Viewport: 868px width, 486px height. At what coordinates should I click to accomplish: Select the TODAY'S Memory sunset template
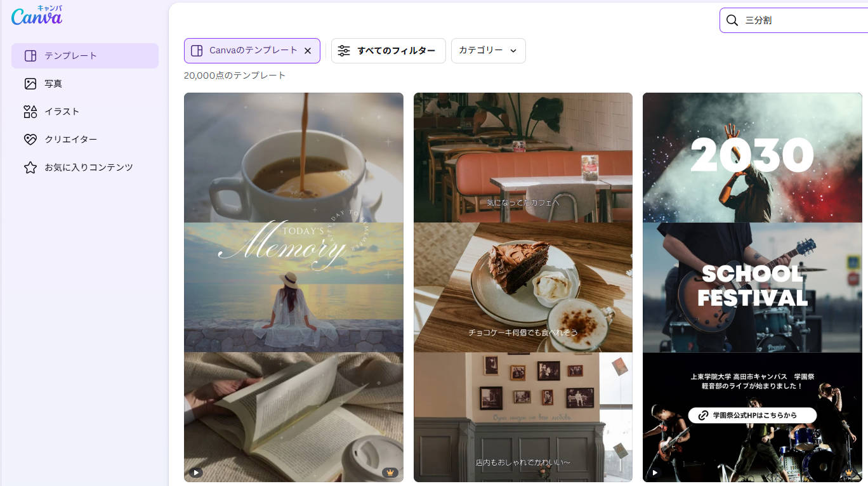pos(293,287)
